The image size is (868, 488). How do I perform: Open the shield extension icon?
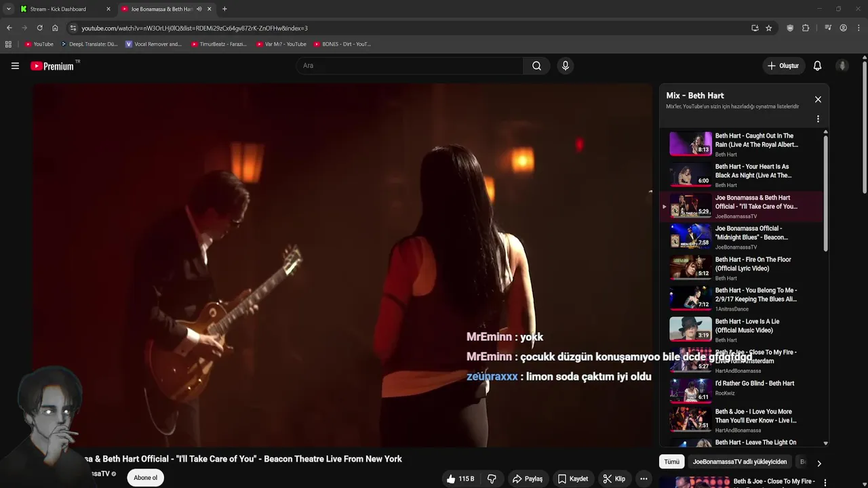(x=790, y=28)
